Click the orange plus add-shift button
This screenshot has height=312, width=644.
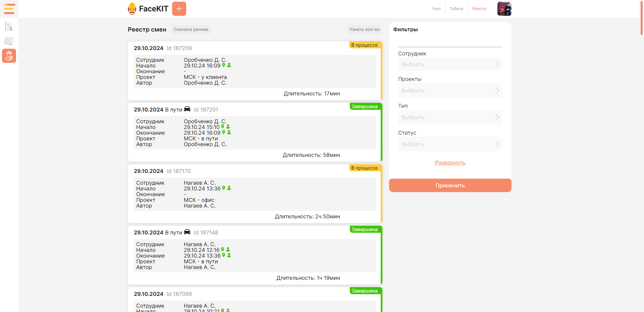click(179, 9)
